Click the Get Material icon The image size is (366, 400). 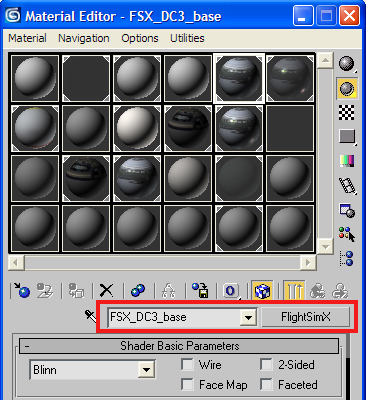(x=22, y=290)
